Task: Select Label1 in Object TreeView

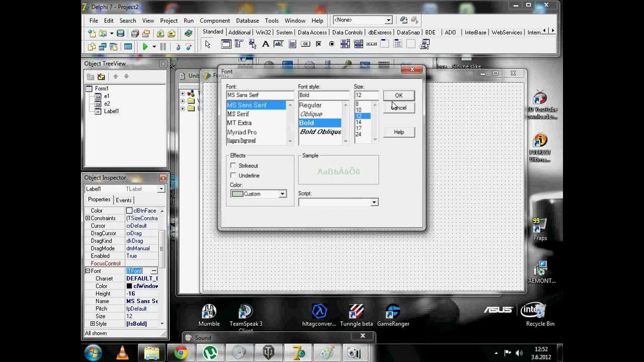Action: 111,111
